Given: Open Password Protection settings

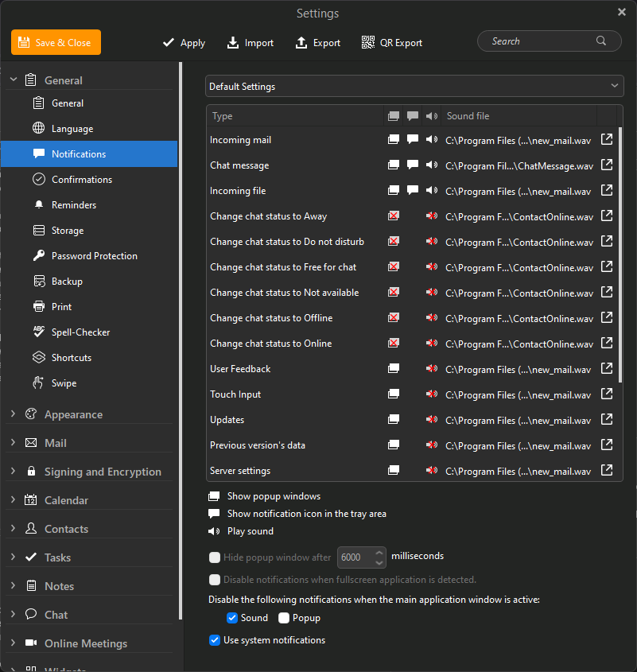Looking at the screenshot, I should [89, 255].
